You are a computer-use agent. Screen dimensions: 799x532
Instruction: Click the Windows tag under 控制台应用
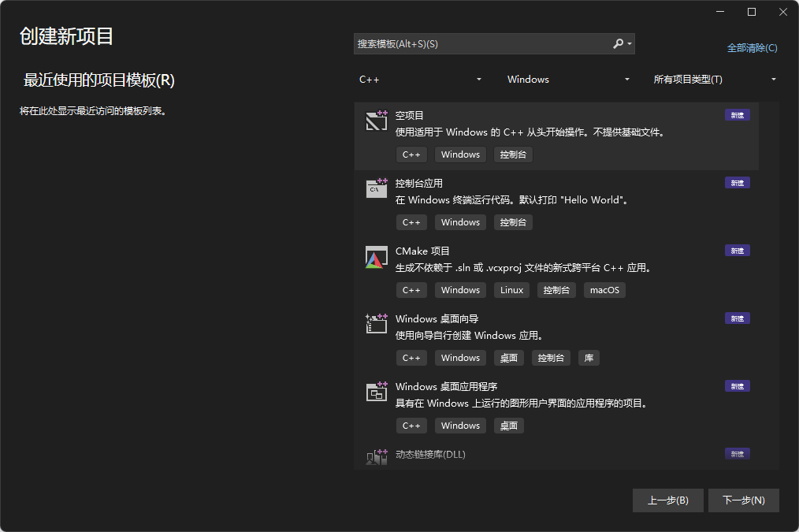pyautogui.click(x=461, y=222)
